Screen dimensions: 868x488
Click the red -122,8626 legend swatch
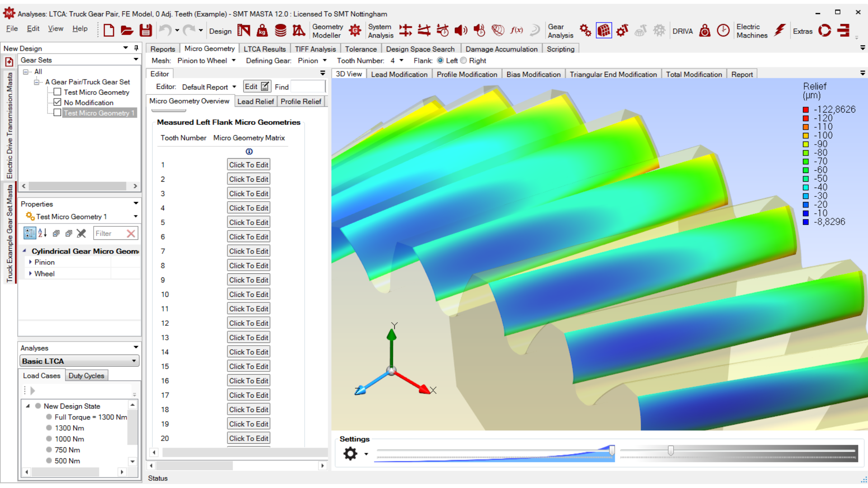click(806, 109)
